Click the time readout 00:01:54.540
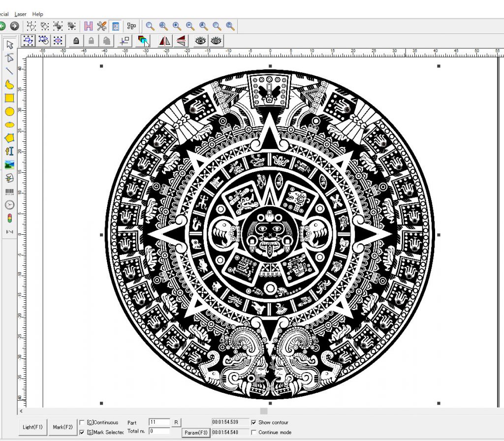This screenshot has width=504, height=441. tap(230, 432)
